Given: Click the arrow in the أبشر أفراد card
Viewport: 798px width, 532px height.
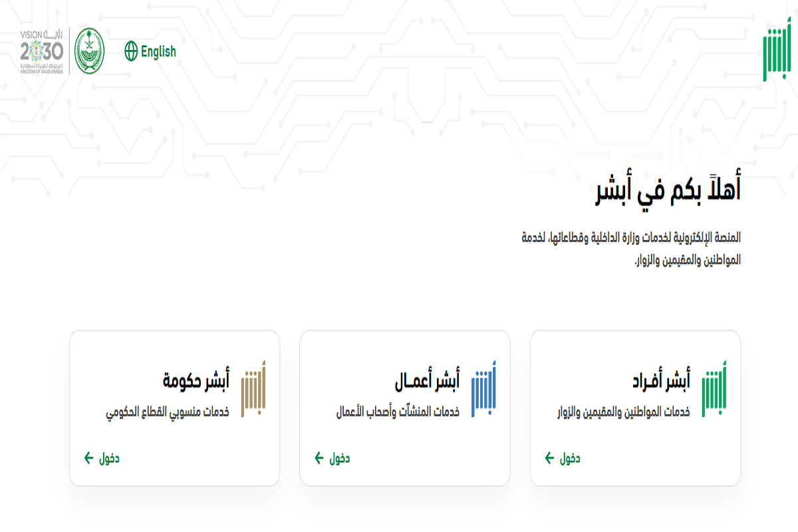Looking at the screenshot, I should click(549, 458).
